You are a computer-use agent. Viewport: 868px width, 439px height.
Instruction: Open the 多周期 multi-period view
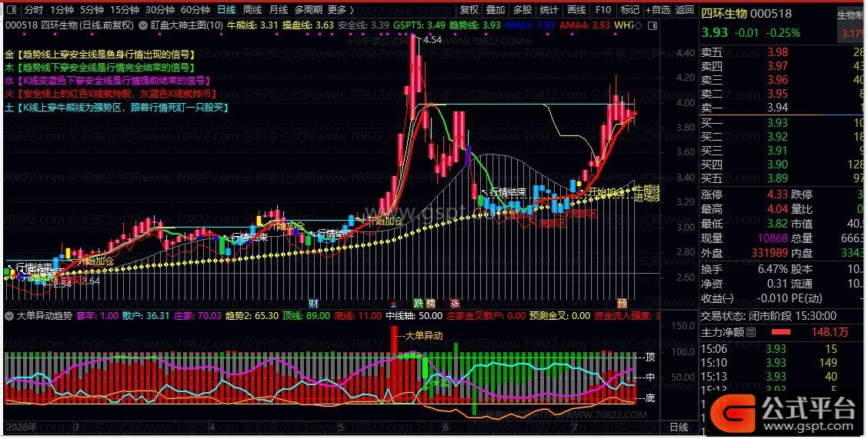tap(308, 9)
